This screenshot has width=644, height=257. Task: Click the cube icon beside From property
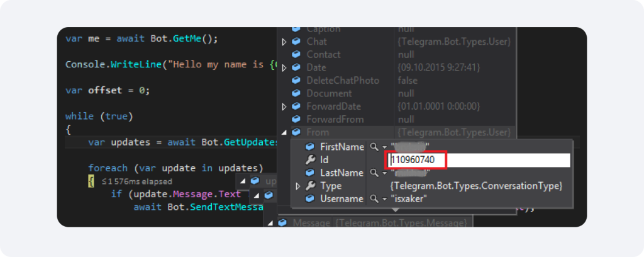[x=296, y=132]
